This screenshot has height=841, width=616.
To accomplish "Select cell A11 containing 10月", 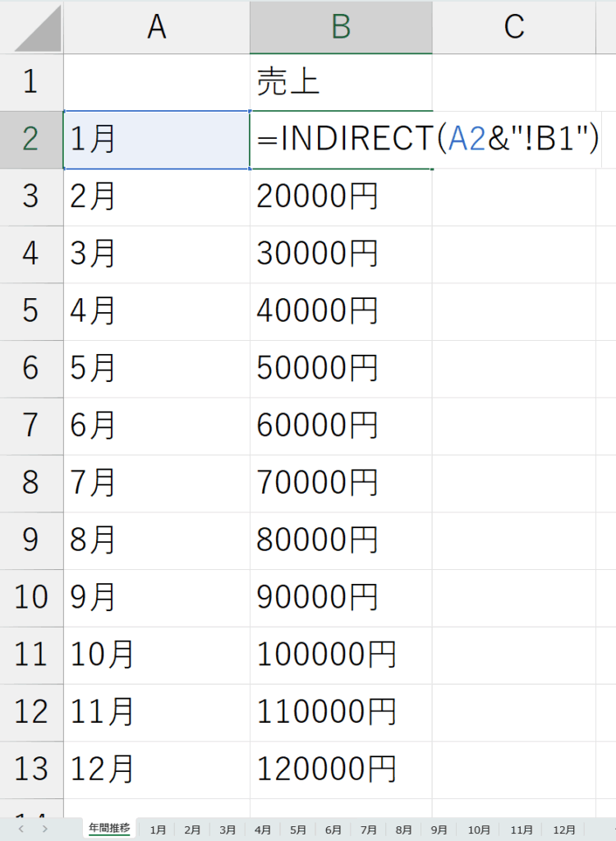I will (x=156, y=655).
